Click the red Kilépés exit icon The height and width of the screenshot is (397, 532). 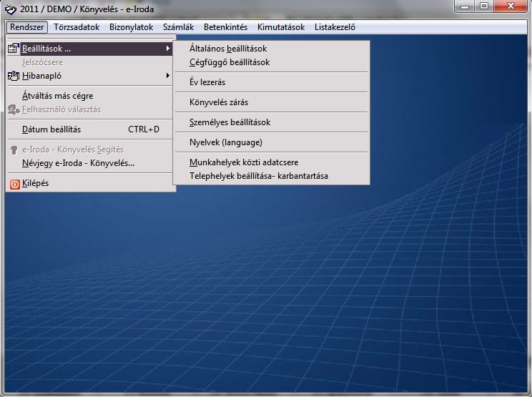pos(14,183)
